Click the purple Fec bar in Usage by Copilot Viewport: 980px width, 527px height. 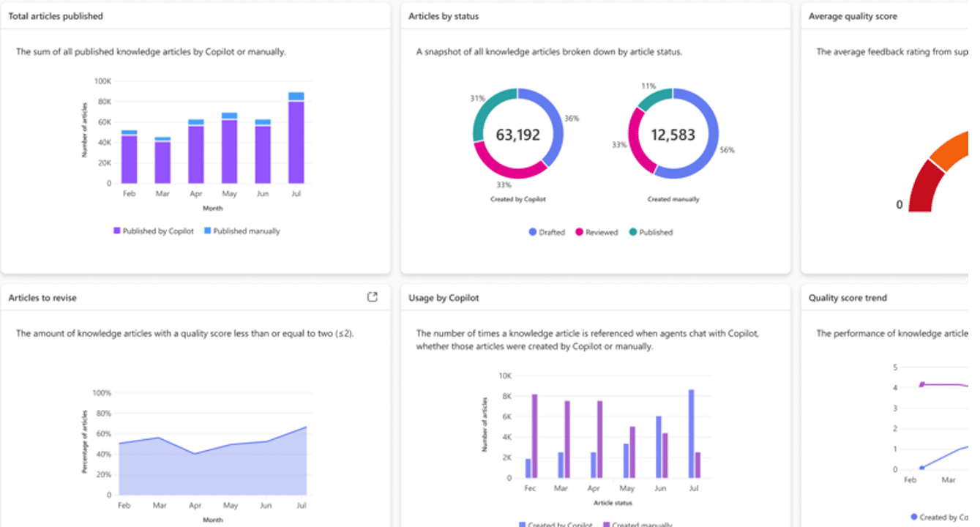[x=534, y=436]
